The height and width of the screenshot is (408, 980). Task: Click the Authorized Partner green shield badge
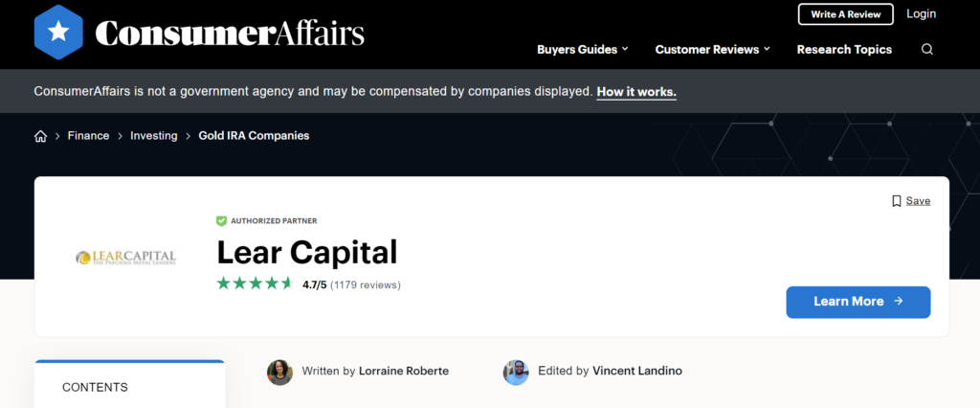point(222,221)
